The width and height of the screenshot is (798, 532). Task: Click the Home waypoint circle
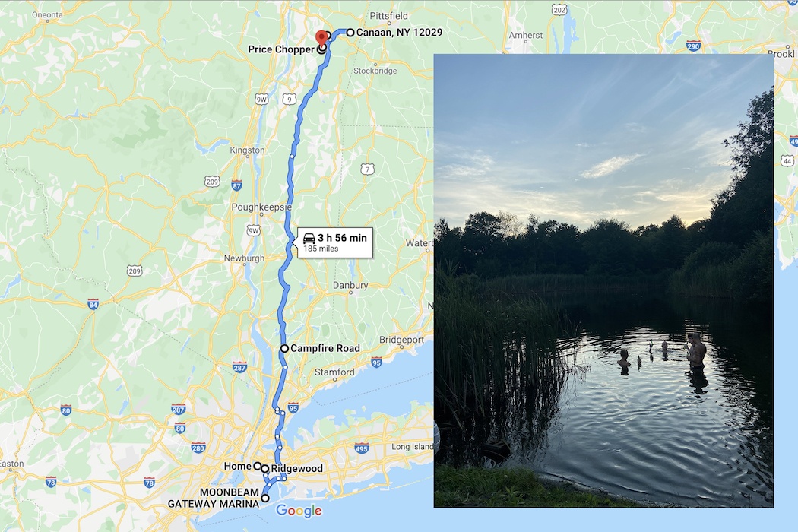click(258, 466)
